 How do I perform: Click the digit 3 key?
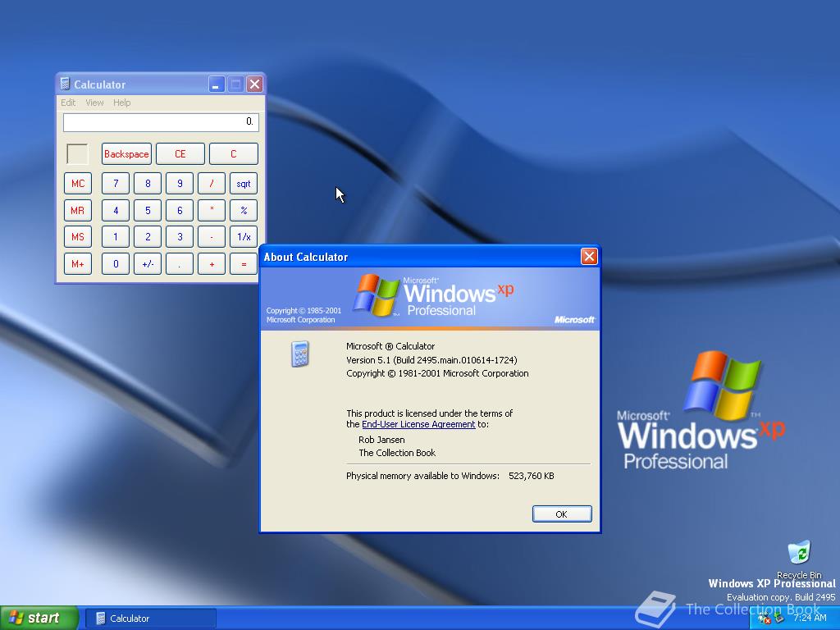[180, 237]
